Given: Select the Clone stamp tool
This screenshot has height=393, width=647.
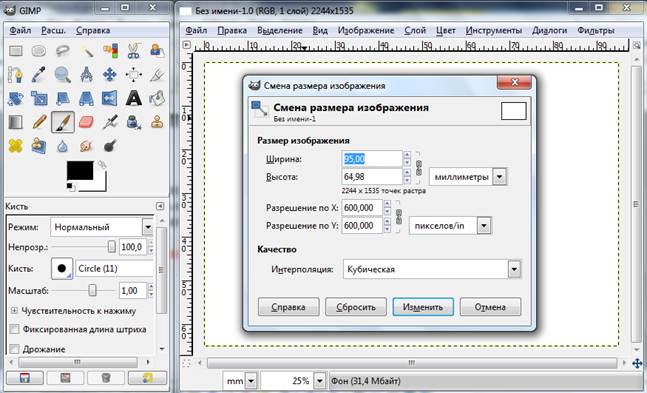Looking at the screenshot, I should coord(157,122).
